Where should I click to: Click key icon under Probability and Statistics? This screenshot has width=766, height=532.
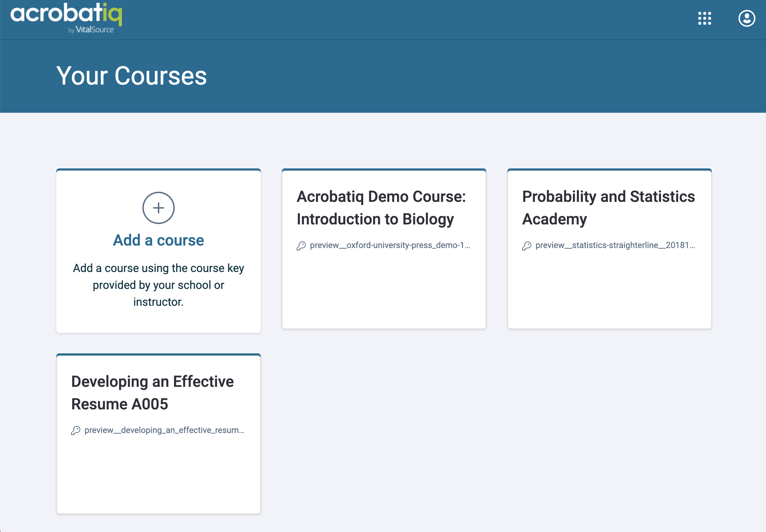click(527, 246)
